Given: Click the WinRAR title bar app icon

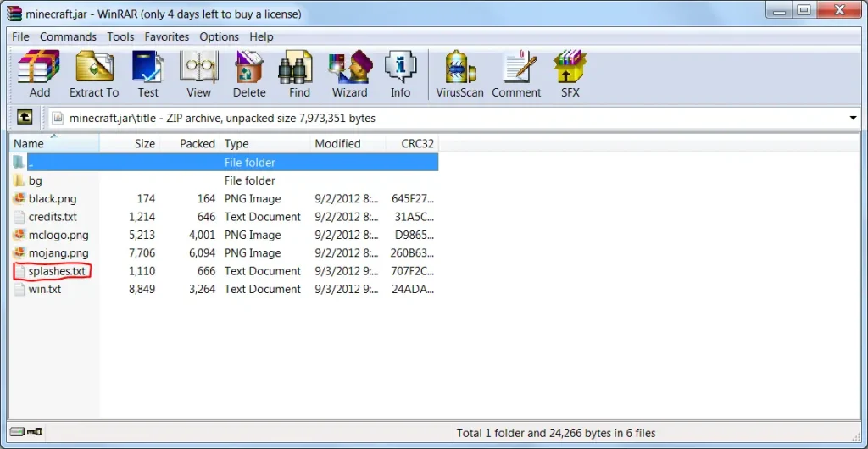Looking at the screenshot, I should point(13,14).
